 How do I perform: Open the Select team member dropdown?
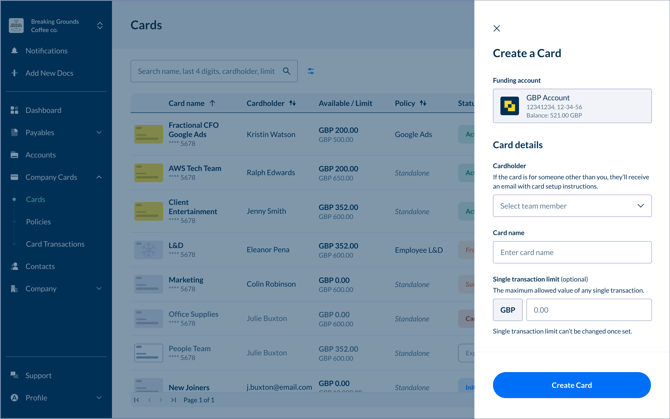tap(572, 206)
